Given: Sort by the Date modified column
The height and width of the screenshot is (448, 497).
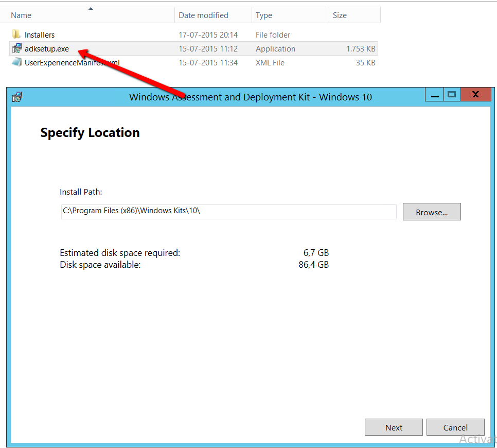Looking at the screenshot, I should [203, 15].
